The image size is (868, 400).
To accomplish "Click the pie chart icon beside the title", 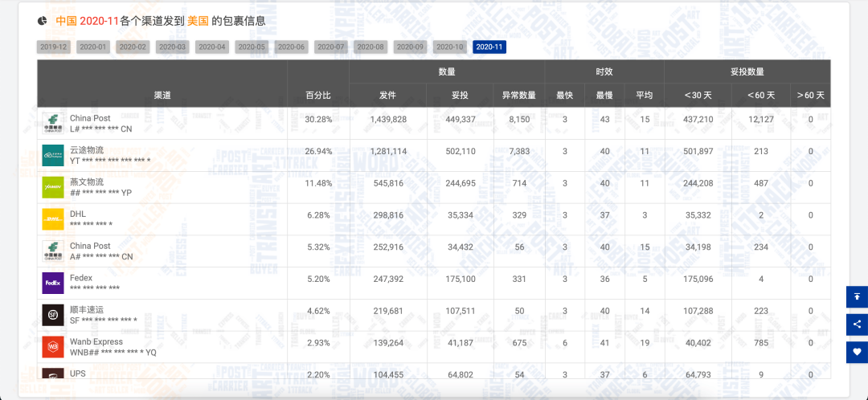I will tap(42, 22).
